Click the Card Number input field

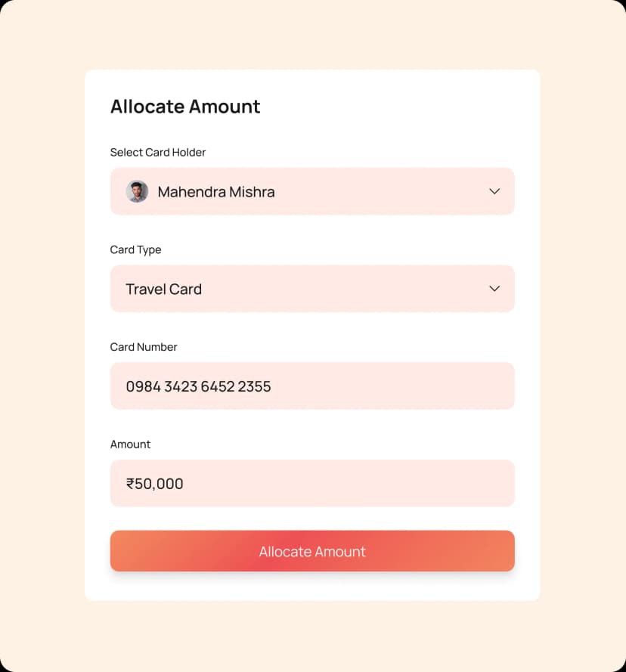(312, 386)
